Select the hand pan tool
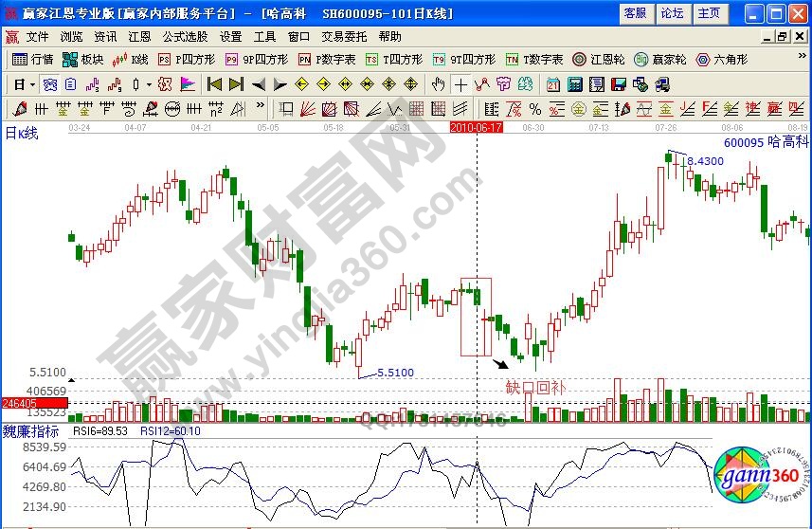The height and width of the screenshot is (529, 812). [440, 84]
